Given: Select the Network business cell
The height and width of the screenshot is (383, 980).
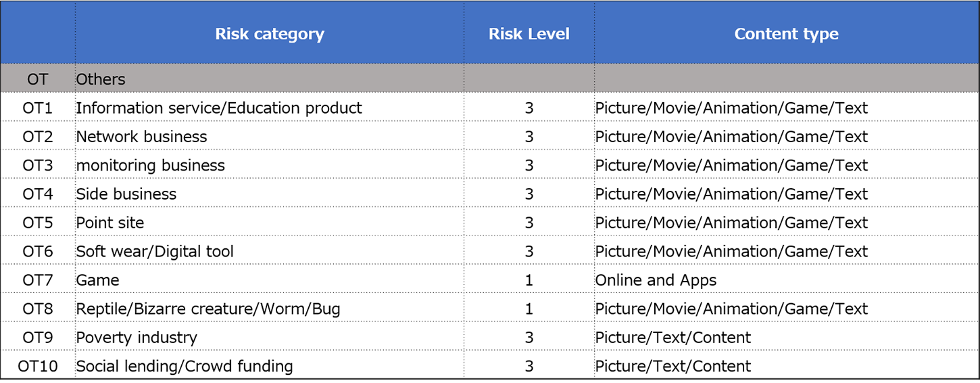Looking at the screenshot, I should pos(142,137).
